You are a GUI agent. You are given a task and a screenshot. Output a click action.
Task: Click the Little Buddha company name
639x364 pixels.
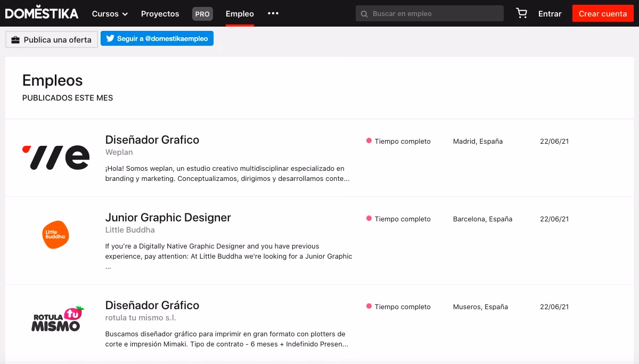(130, 230)
